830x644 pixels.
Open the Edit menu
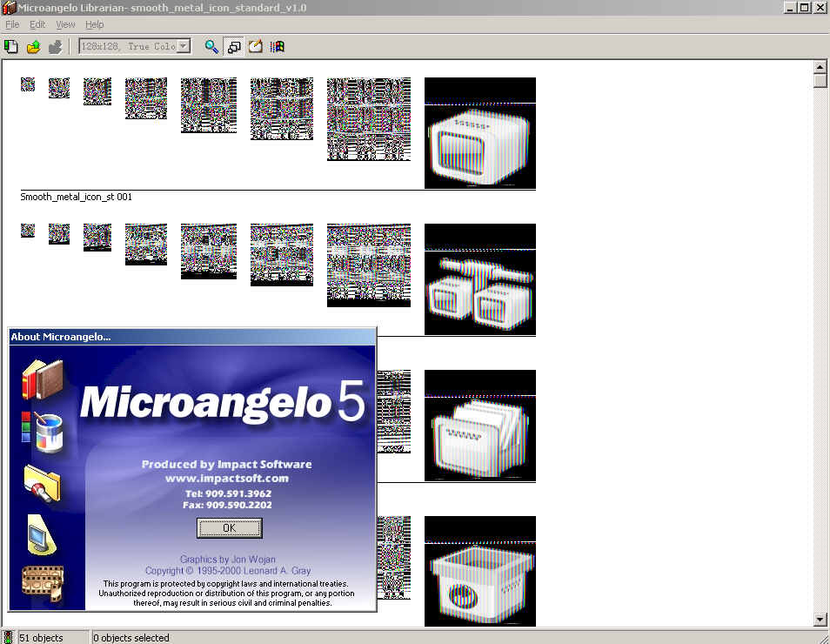37,24
